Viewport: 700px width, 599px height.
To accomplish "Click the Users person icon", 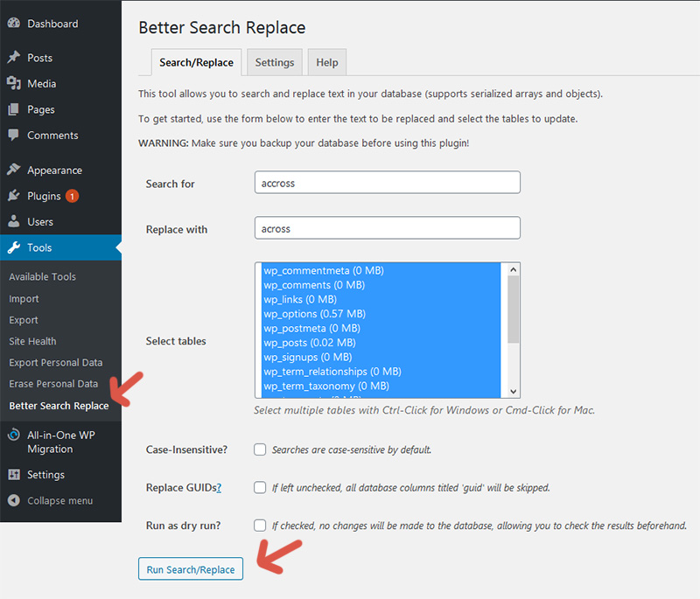I will click(14, 221).
